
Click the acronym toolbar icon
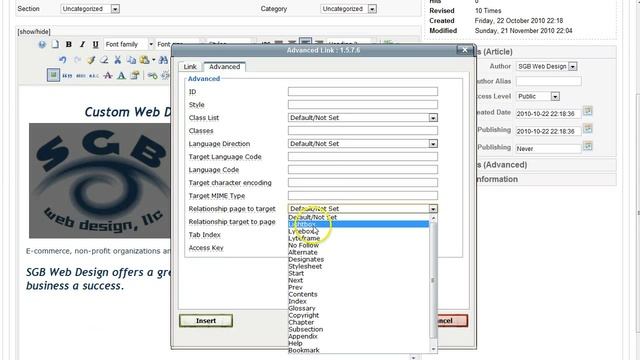pos(94,76)
